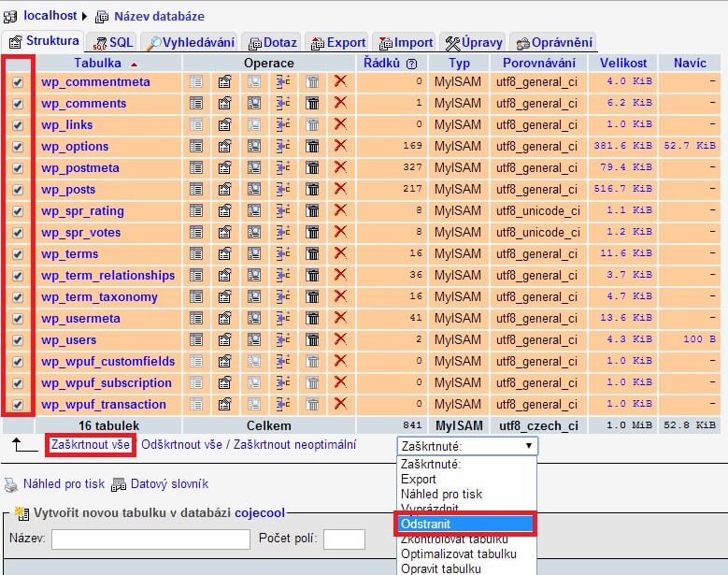Empty wp_comments with the trash icon
Screen dimensions: 728x575
point(312,103)
